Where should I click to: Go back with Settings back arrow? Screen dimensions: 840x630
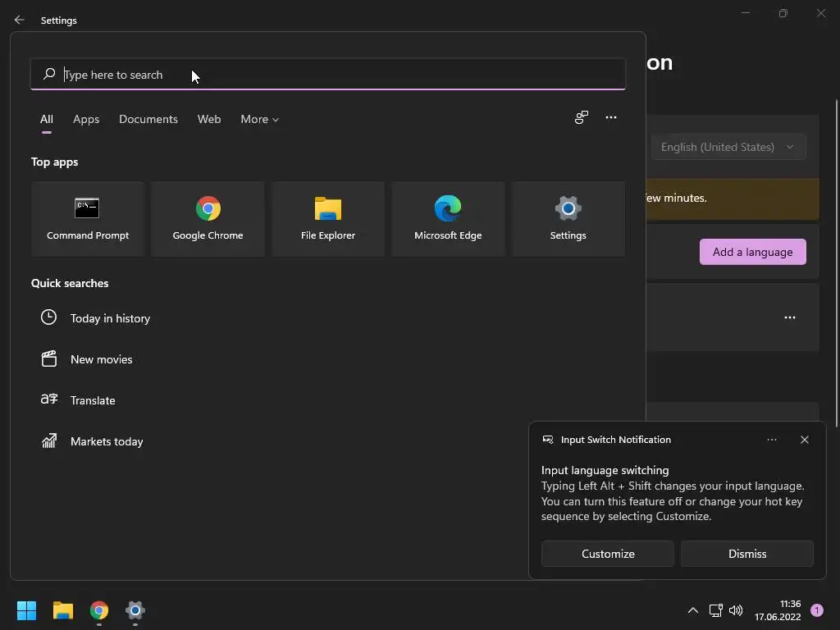[x=20, y=20]
